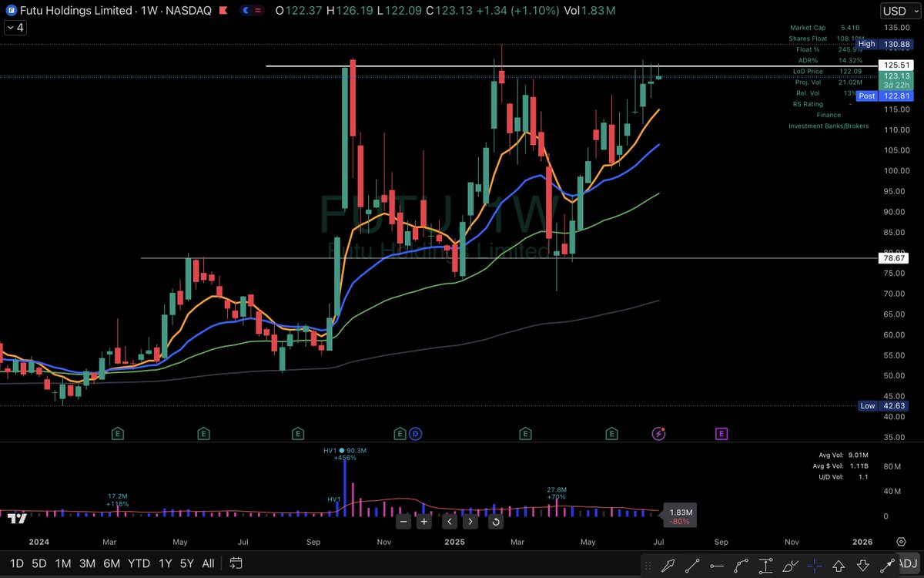Click the High 130.88 price label
This screenshot has height=578, width=924.
tap(883, 44)
